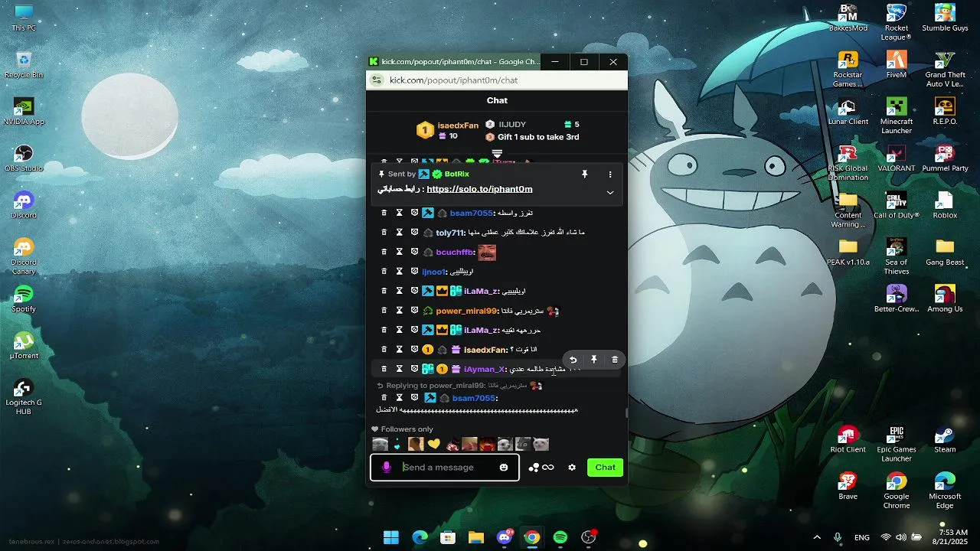Open VALORANT desktop shortcut
980x551 pixels.
pyautogui.click(x=896, y=158)
